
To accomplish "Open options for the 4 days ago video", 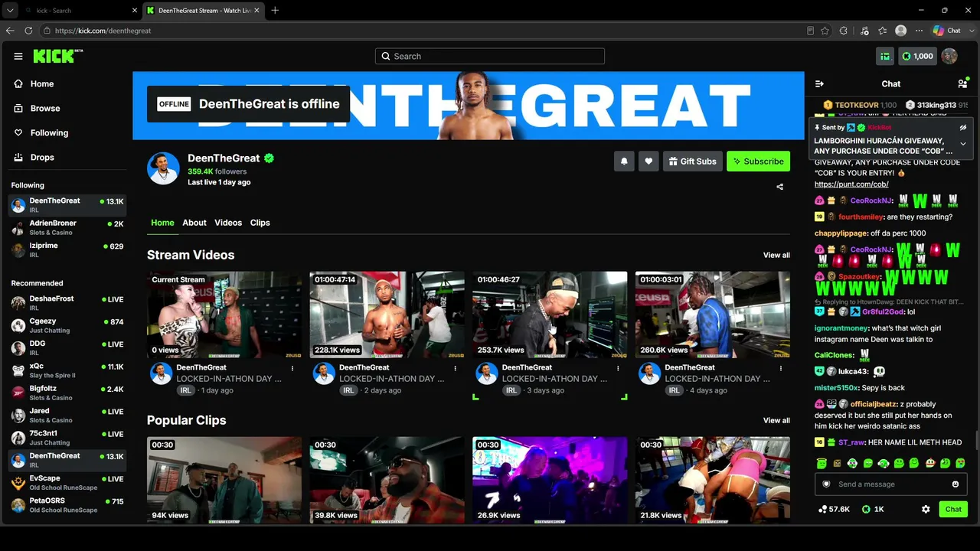I will [780, 368].
